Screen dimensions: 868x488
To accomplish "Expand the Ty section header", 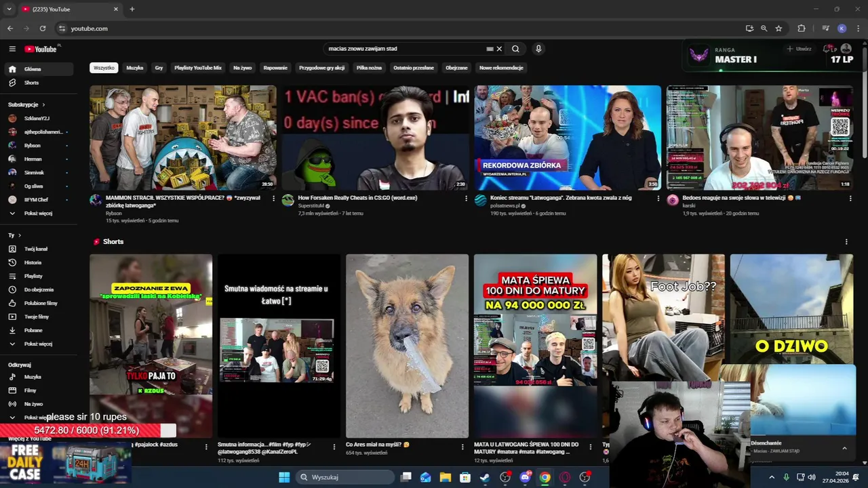I will pyautogui.click(x=14, y=235).
